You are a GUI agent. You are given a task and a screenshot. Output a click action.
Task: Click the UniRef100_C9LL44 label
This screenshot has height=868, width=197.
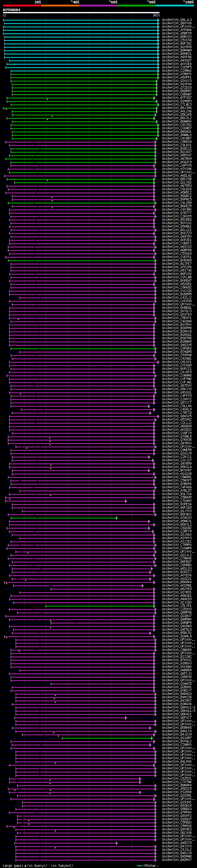pyautogui.click(x=176, y=406)
